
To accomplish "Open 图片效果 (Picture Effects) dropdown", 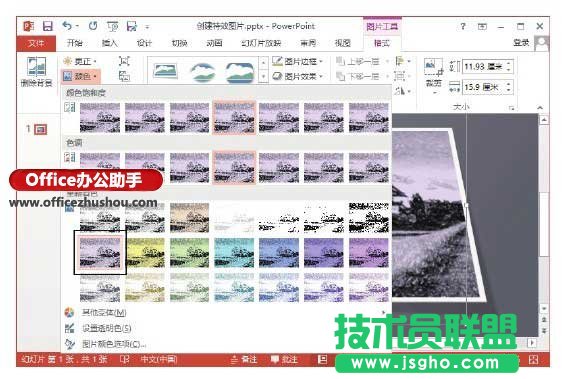I will [297, 76].
